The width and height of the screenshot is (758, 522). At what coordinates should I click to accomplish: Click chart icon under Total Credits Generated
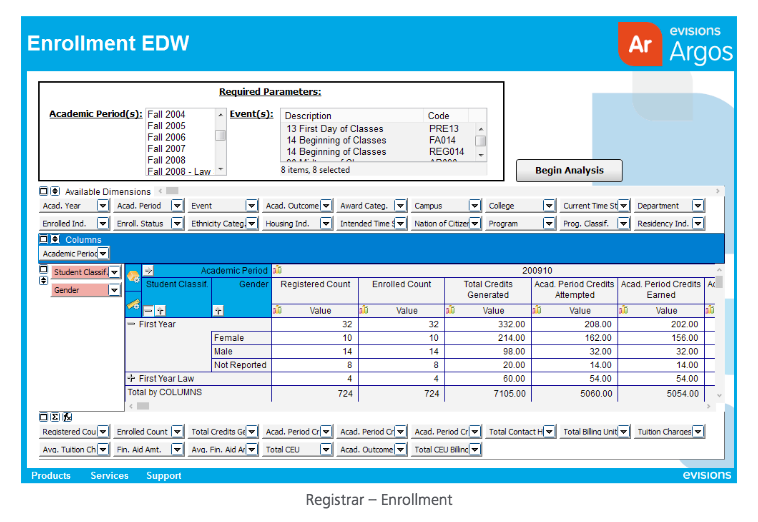[451, 310]
